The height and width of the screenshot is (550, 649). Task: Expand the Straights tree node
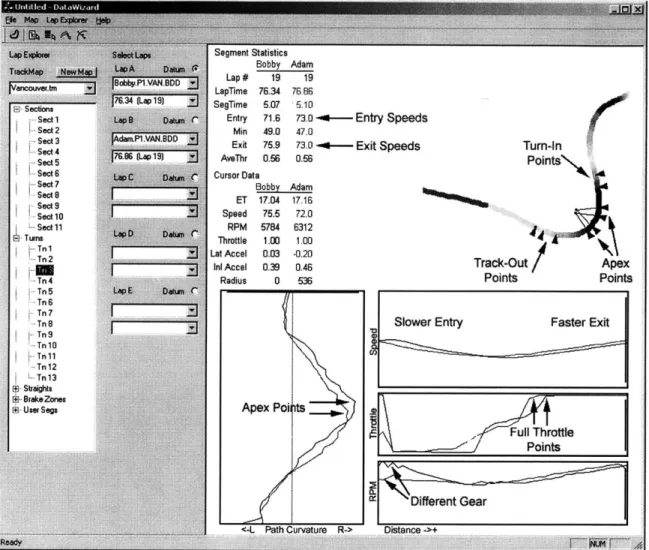coord(16,389)
